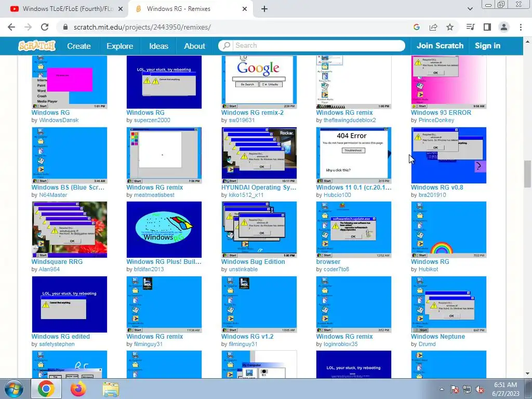Launch Firefox from the taskbar
This screenshot has width=532, height=399.
point(78,389)
